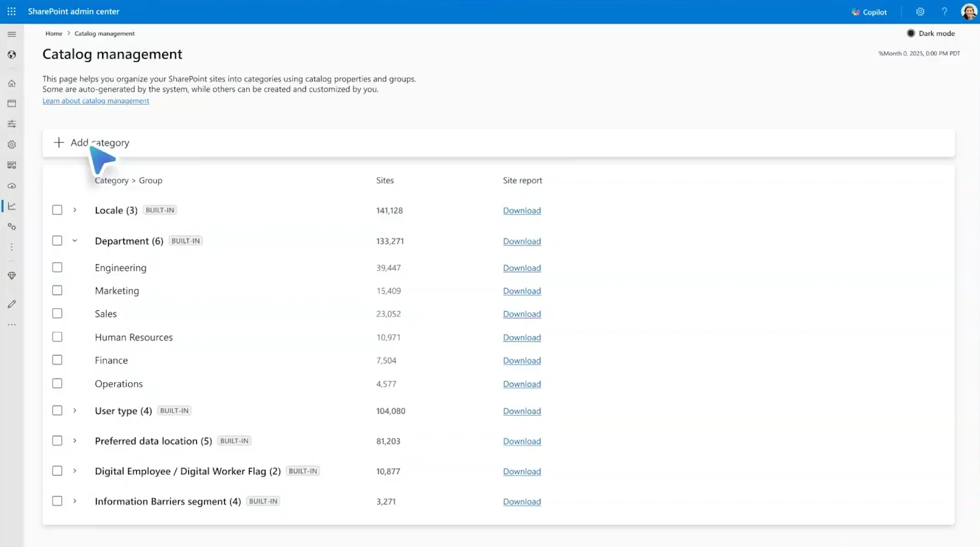Tick the Human Resources checkbox
Viewport: 980px width, 547px height.
click(x=57, y=337)
